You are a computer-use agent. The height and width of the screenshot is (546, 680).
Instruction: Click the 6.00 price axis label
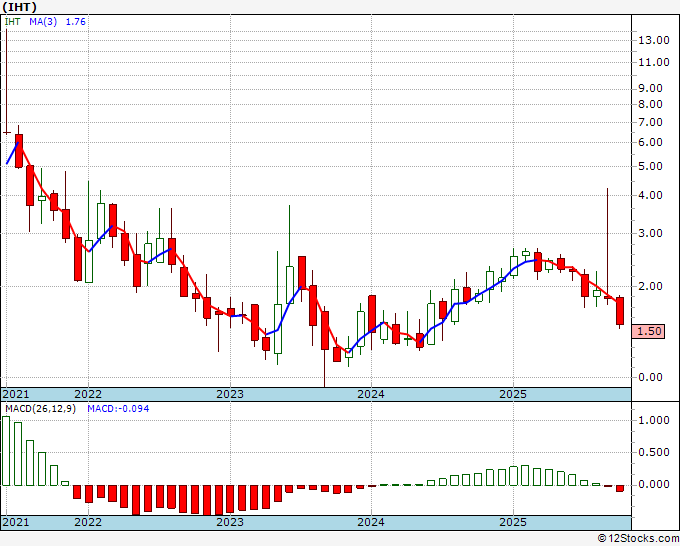point(651,143)
